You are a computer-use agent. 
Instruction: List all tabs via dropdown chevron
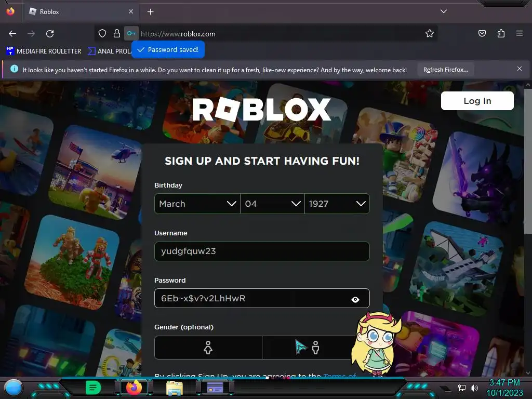pos(443,11)
